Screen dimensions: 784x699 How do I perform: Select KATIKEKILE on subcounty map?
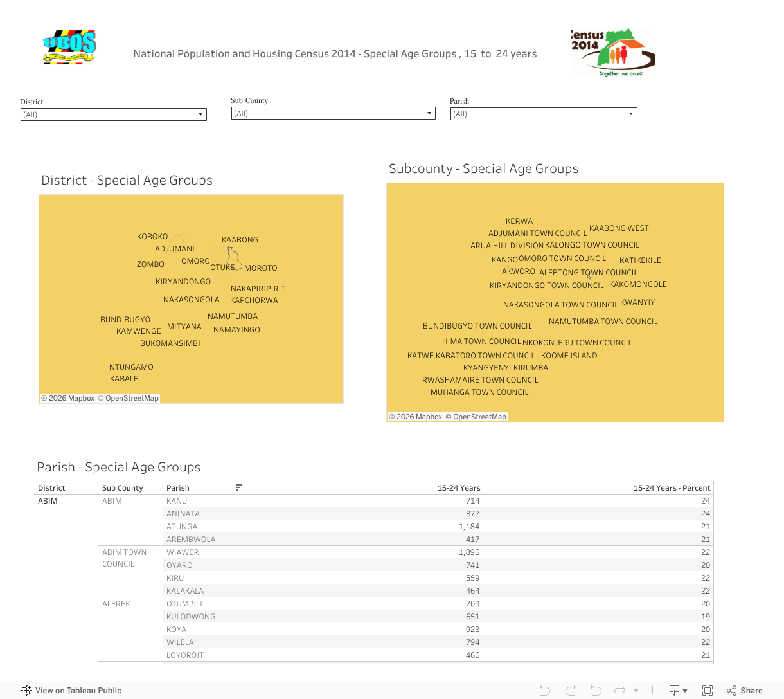click(640, 260)
